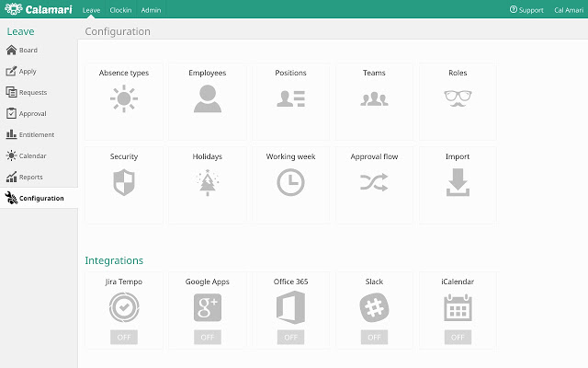Screen dimensions: 588x368
Task: Go to Apply in the sidebar
Action: pyautogui.click(x=28, y=72)
